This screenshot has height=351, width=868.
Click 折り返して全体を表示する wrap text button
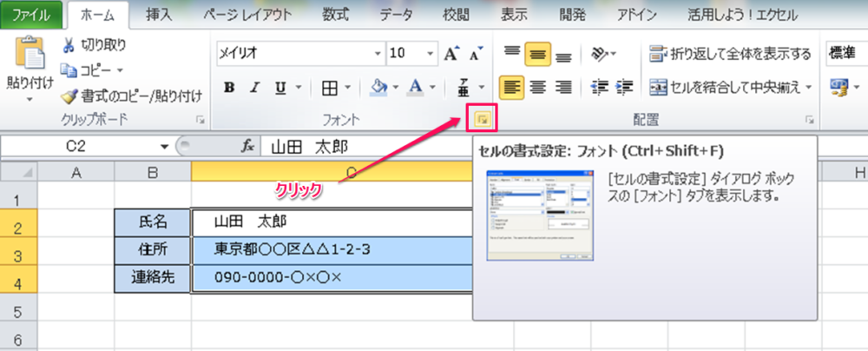(729, 54)
